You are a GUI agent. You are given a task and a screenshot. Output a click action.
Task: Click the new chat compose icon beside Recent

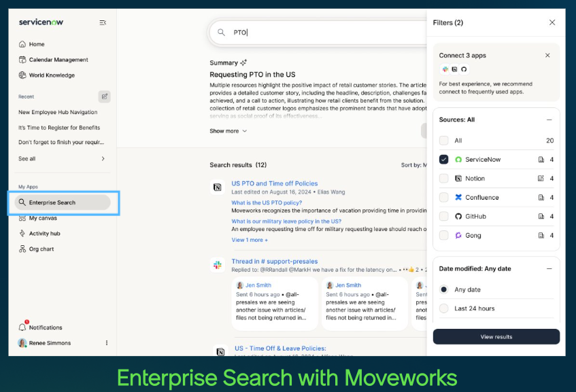pos(104,96)
